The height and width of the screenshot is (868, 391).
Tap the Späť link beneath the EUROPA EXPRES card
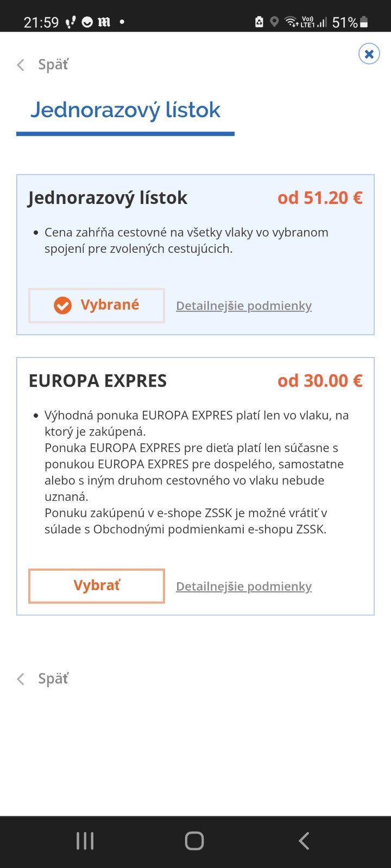coord(43,679)
